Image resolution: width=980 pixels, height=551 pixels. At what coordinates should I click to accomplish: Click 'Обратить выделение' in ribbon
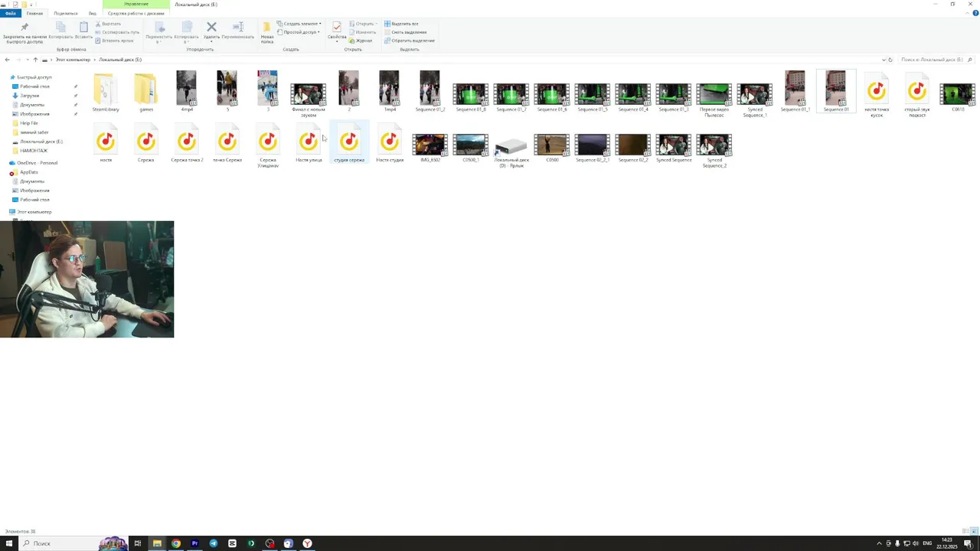(410, 41)
